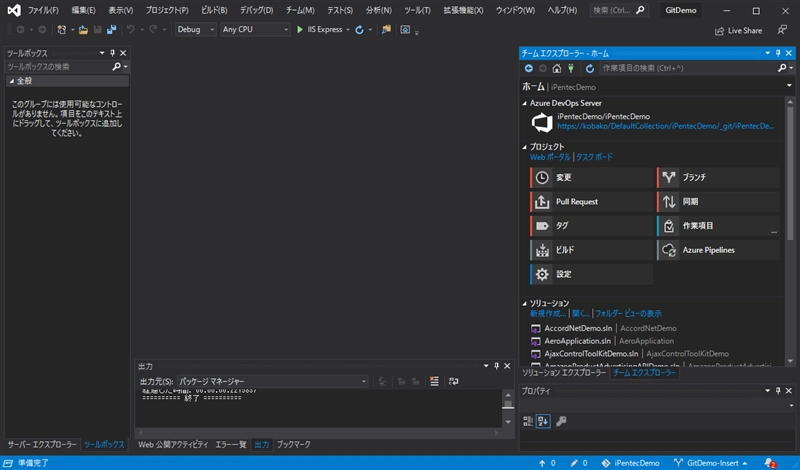Start debugging with IIS Express play button

(300, 30)
